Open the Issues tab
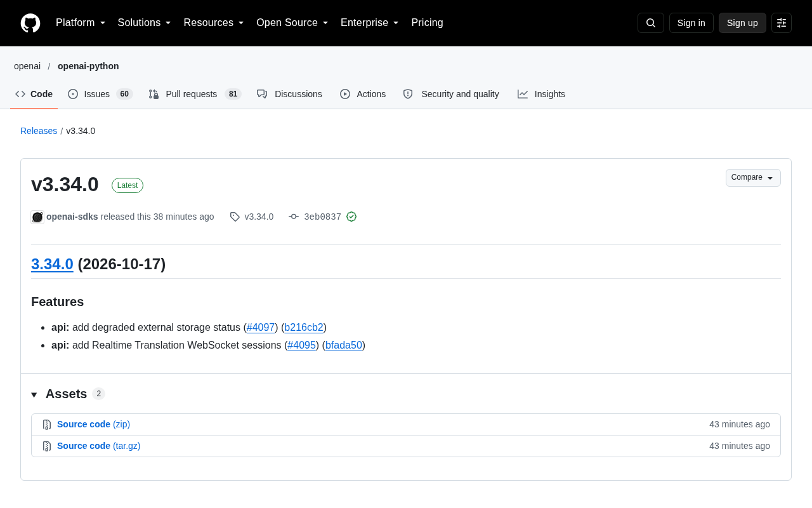The height and width of the screenshot is (508, 812). (100, 94)
